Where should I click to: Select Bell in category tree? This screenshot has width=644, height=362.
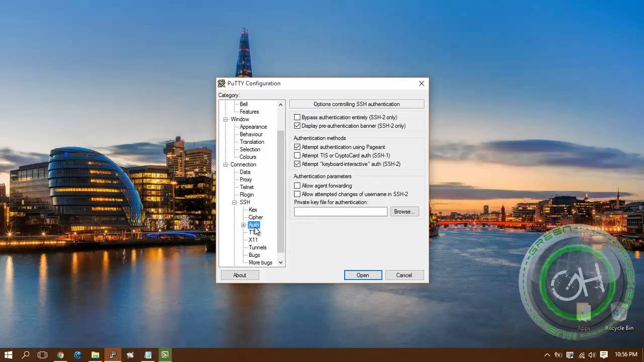pyautogui.click(x=244, y=104)
